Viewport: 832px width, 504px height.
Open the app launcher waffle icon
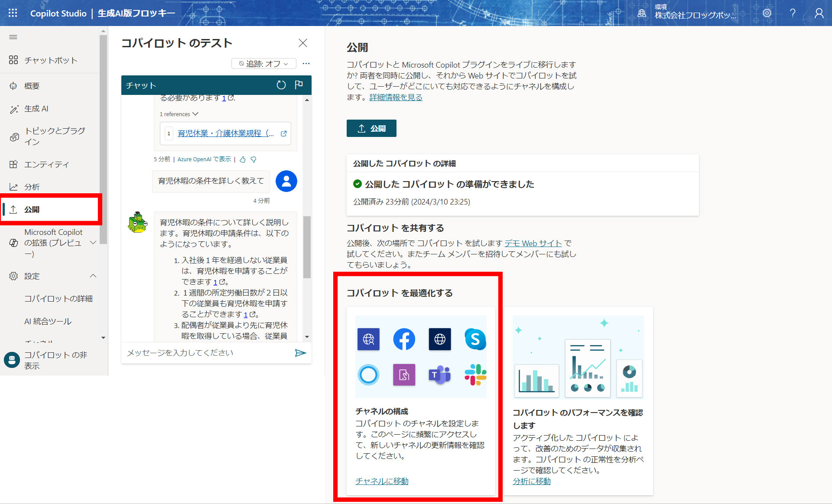(x=13, y=13)
